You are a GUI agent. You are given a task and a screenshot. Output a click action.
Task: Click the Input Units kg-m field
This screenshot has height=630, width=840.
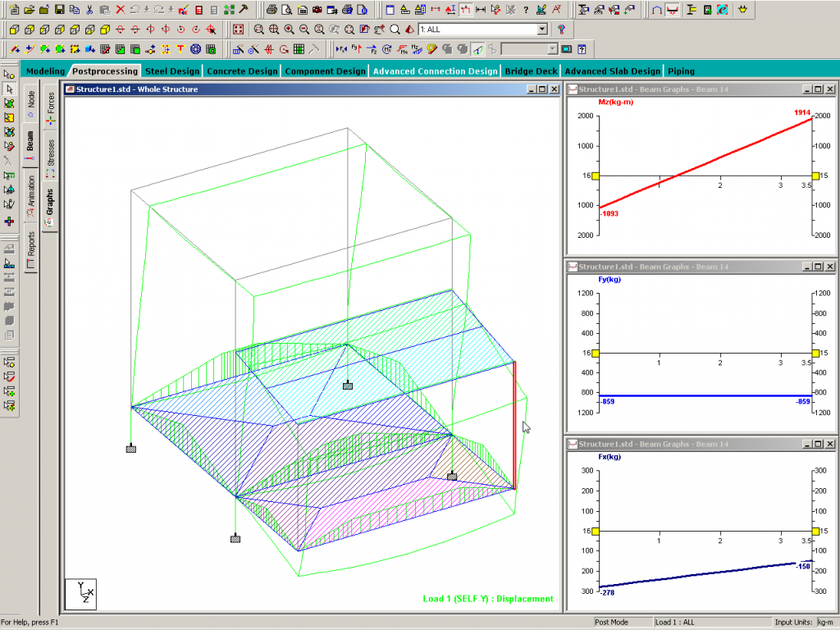pyautogui.click(x=824, y=622)
